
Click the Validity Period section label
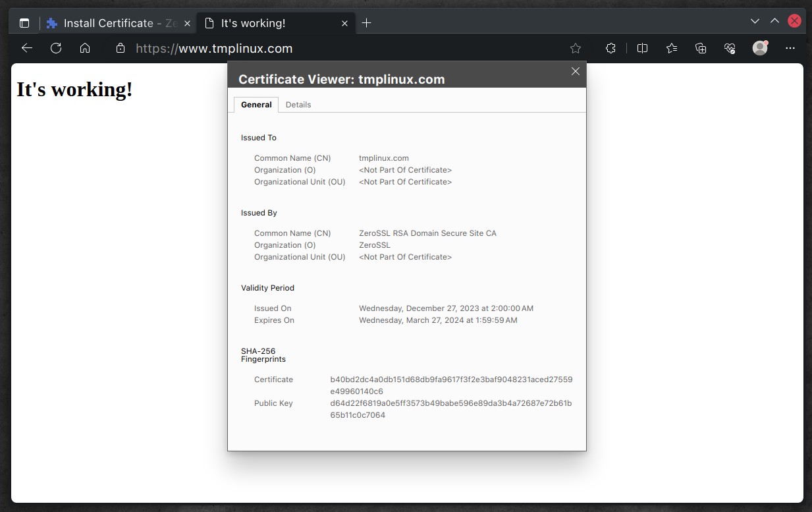click(x=267, y=288)
